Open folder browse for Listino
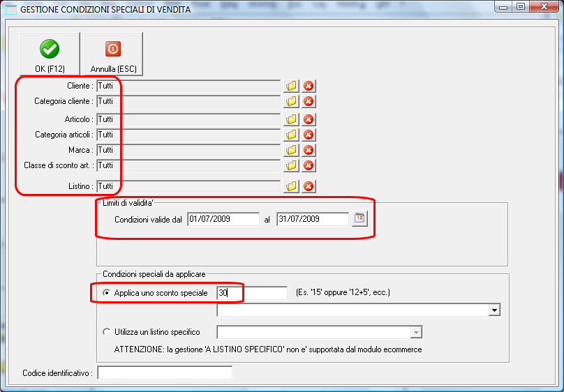Screen dimensions: 564x392 [x=291, y=186]
